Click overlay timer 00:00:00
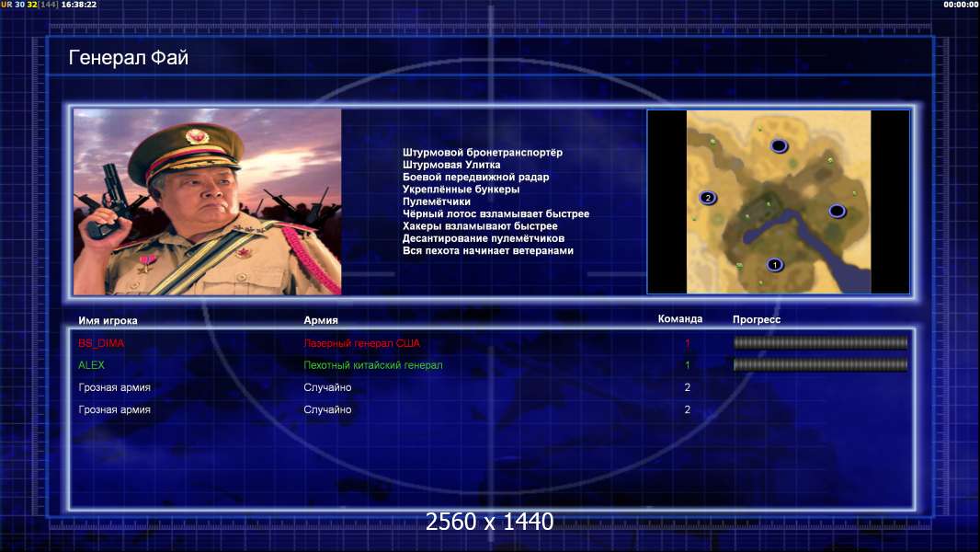This screenshot has width=980, height=552. 961,5
